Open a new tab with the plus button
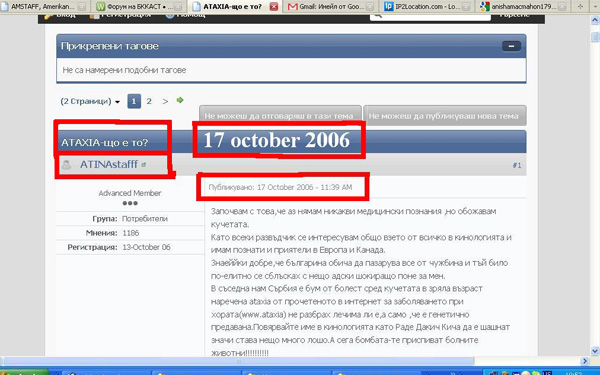600x375 pixels. pyautogui.click(x=580, y=6)
